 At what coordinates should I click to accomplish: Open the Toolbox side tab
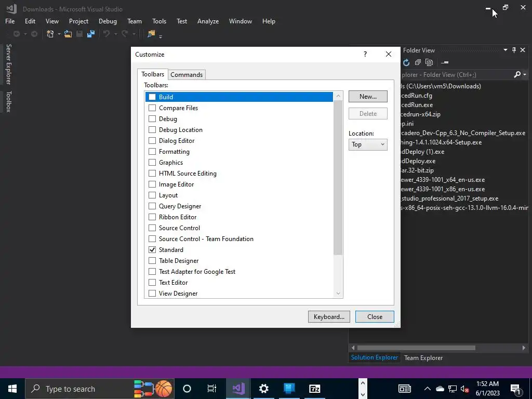point(9,101)
